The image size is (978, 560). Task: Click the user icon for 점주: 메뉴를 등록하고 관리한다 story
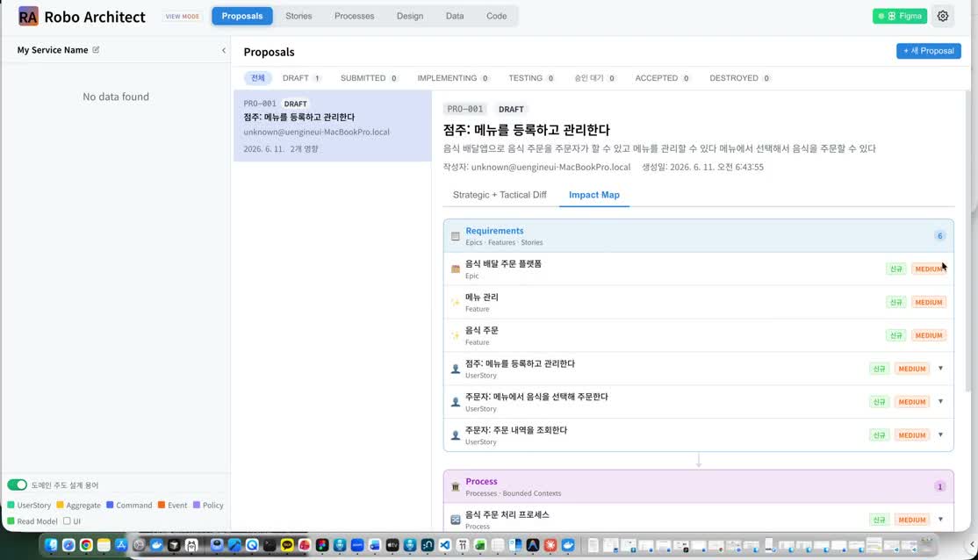(456, 369)
